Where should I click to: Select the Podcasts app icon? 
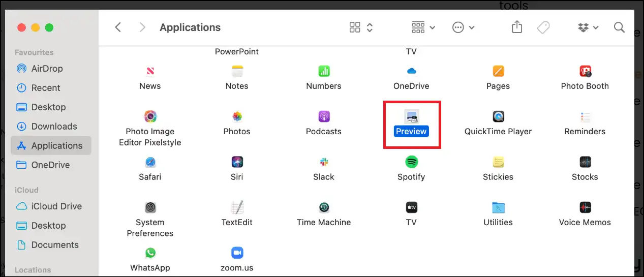point(324,116)
